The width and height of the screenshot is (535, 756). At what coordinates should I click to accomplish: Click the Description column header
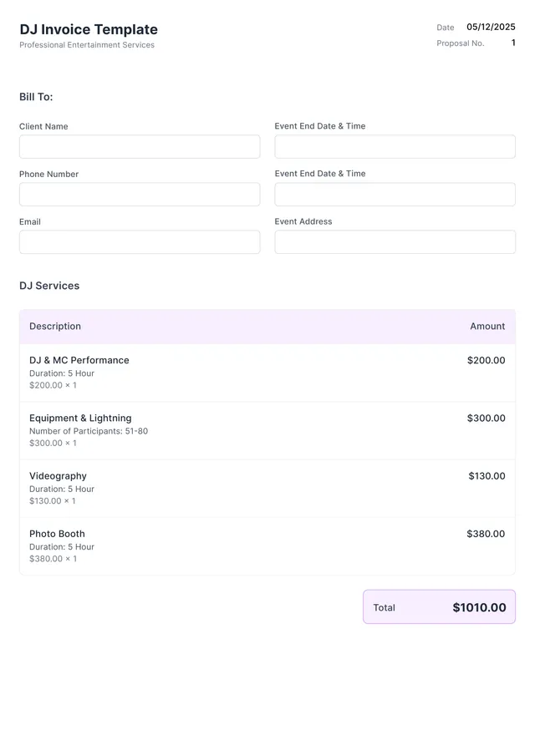coord(54,326)
